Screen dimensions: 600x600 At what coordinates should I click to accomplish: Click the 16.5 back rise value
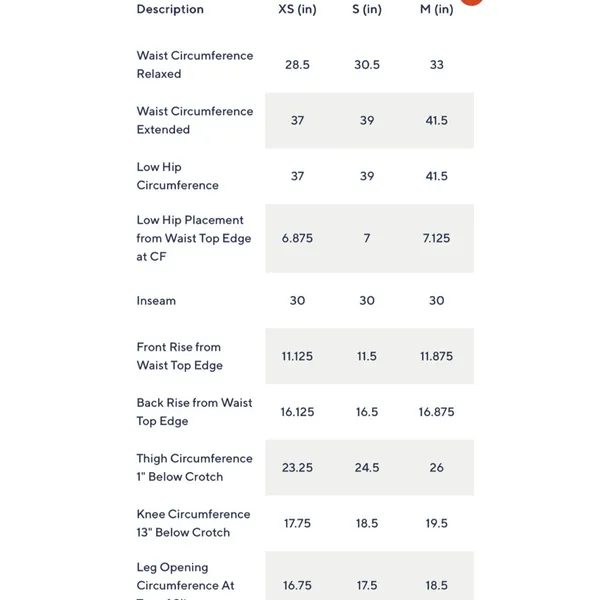tap(367, 412)
